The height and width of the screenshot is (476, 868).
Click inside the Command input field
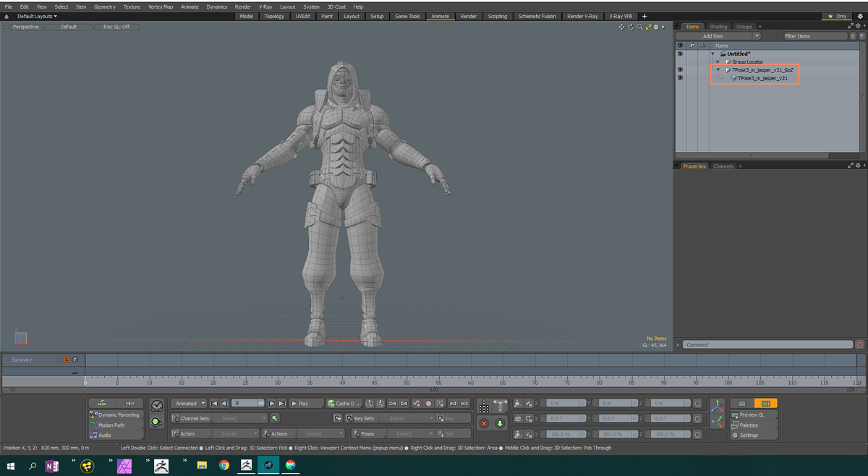point(767,344)
